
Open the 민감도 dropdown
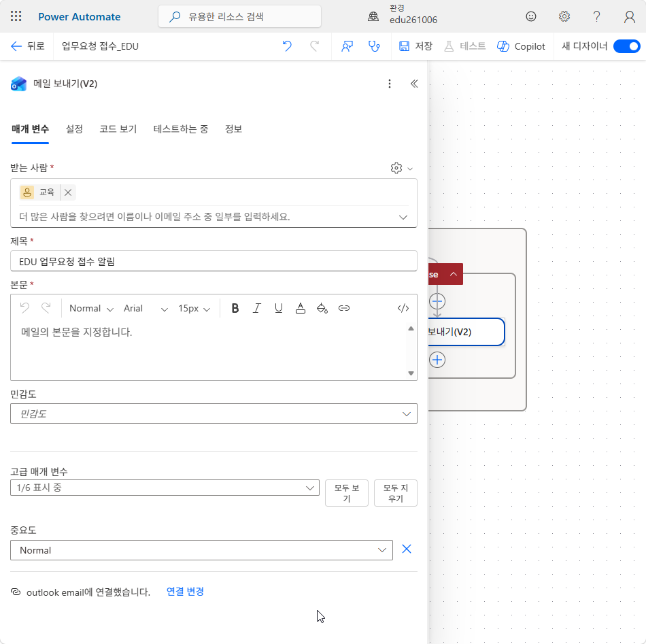click(x=214, y=413)
